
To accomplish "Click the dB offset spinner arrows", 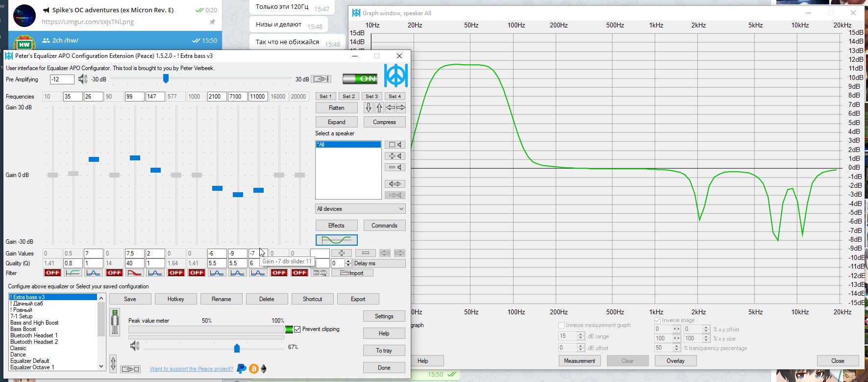I will (x=581, y=348).
